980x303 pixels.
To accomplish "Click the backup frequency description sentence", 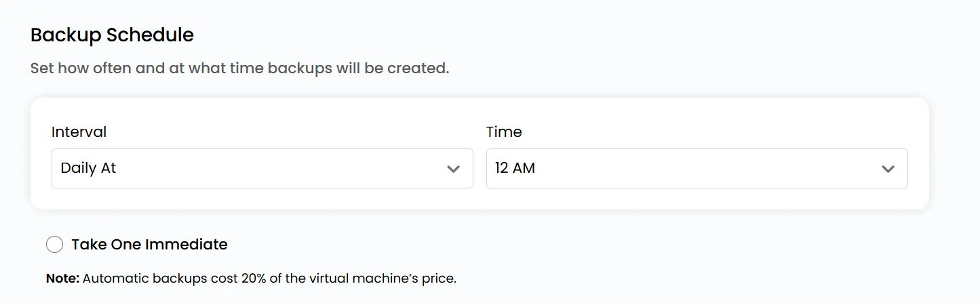I will coord(239,68).
